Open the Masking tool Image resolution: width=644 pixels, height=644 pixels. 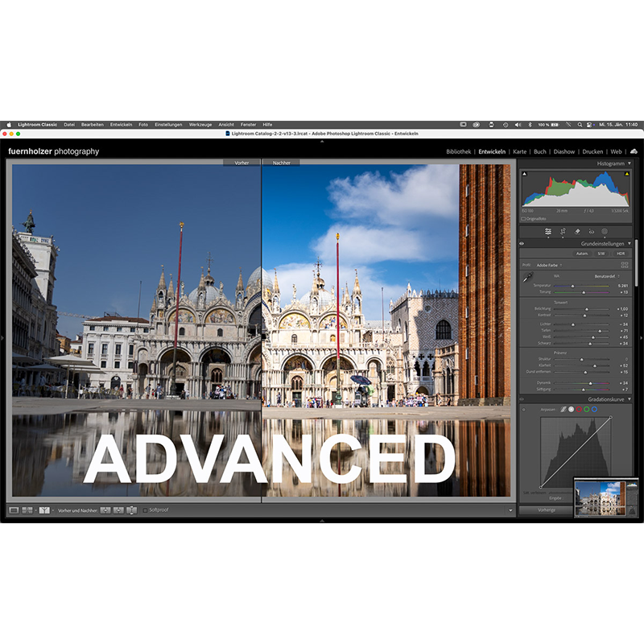click(x=605, y=231)
